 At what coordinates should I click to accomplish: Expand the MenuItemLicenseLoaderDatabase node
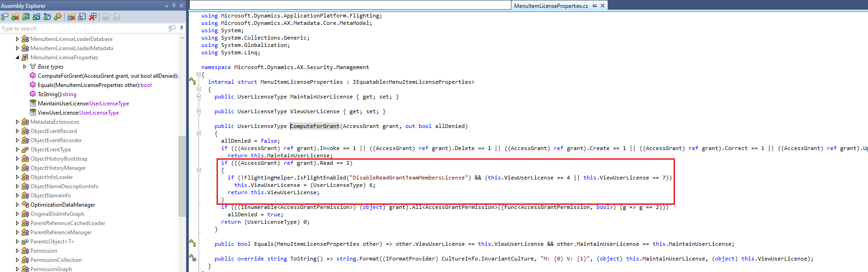[x=18, y=39]
